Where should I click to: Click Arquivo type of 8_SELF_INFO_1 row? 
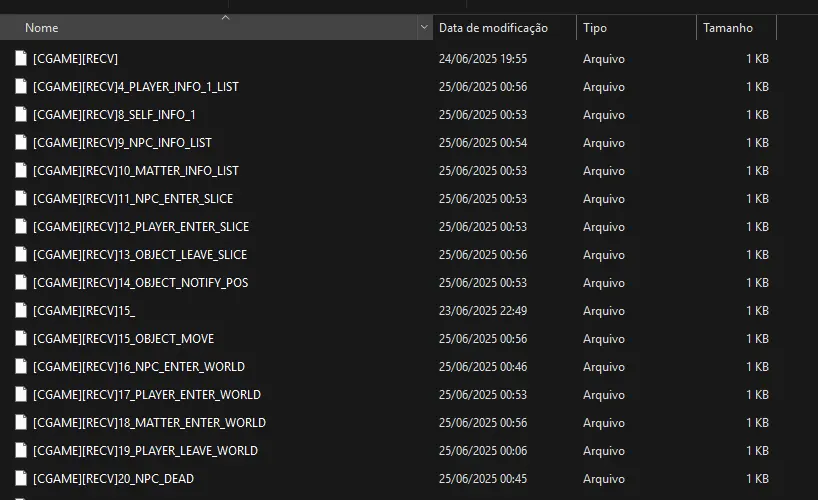[604, 114]
